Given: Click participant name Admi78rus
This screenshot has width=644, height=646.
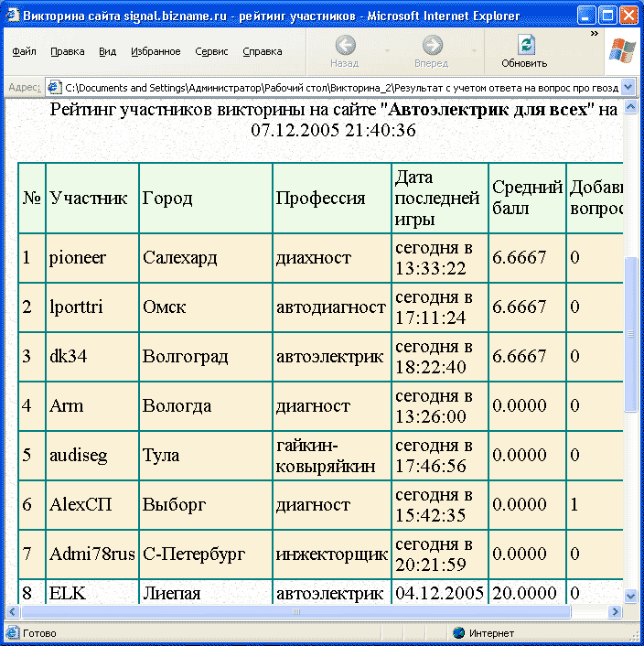Looking at the screenshot, I should (92, 554).
